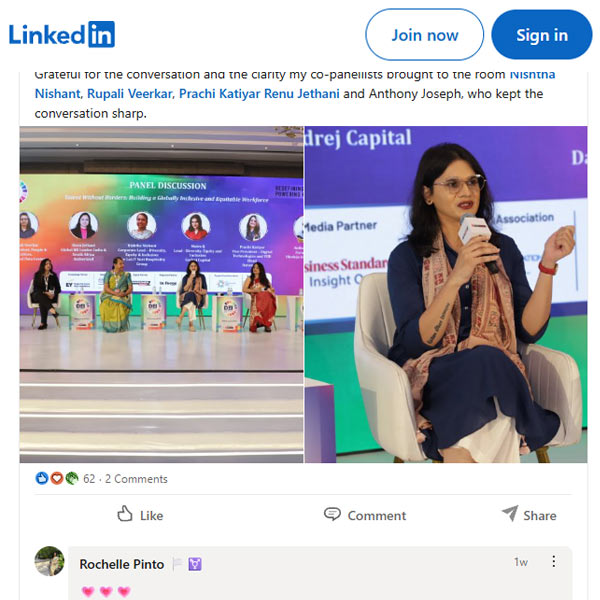Open Nishant profile link

pyautogui.click(x=58, y=93)
